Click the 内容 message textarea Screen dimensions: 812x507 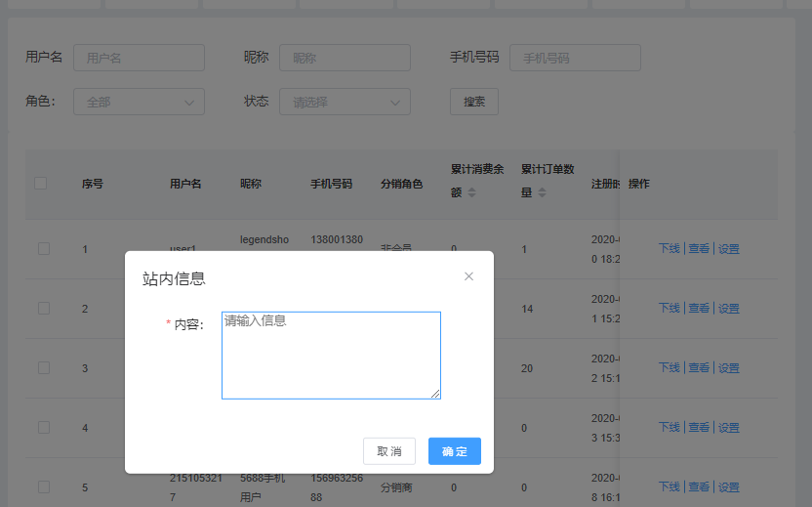(331, 356)
